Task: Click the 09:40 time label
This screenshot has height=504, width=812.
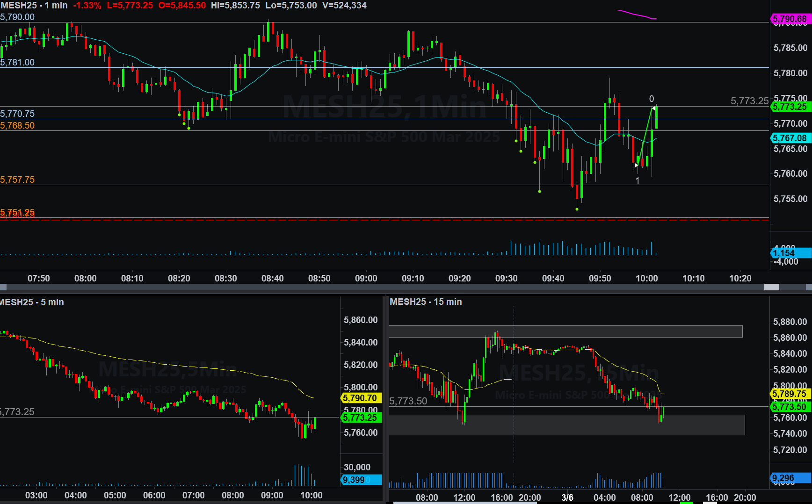Action: [x=553, y=278]
